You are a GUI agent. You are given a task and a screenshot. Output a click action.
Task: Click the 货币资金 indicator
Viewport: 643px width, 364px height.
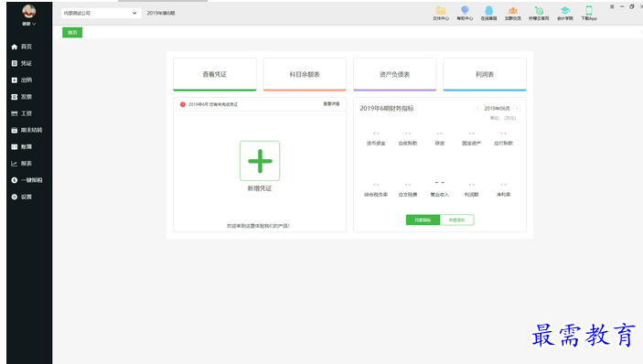click(x=376, y=139)
